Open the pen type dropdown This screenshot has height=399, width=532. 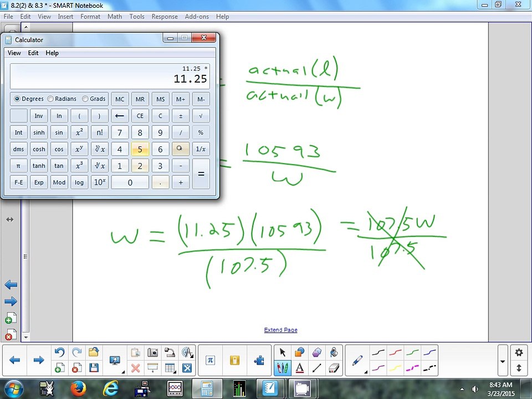pos(357,360)
